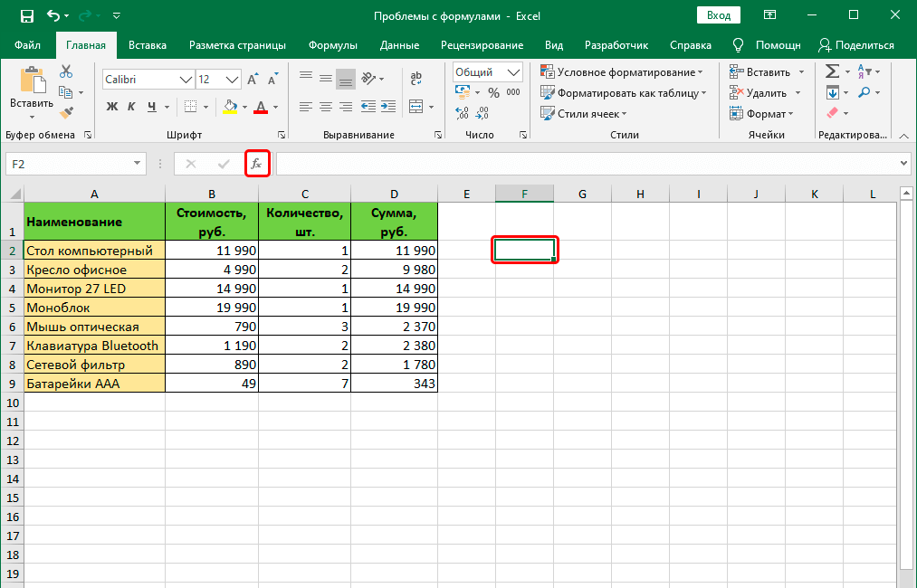Click the Clear eraser icon
Screen dimensions: 917x588
click(833, 113)
